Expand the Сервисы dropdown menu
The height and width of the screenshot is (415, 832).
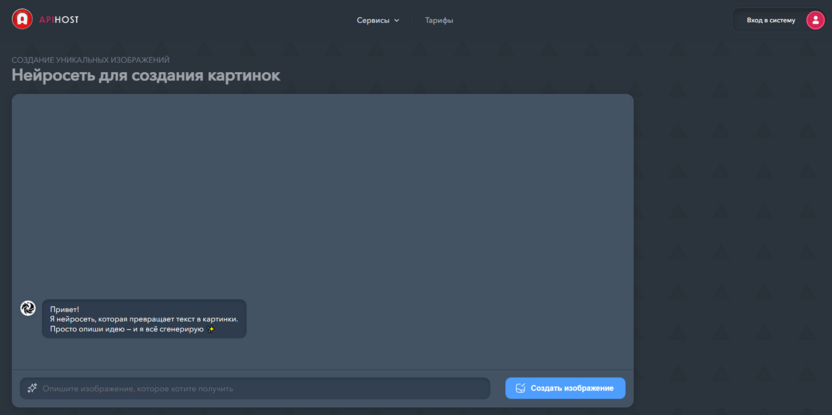[378, 20]
